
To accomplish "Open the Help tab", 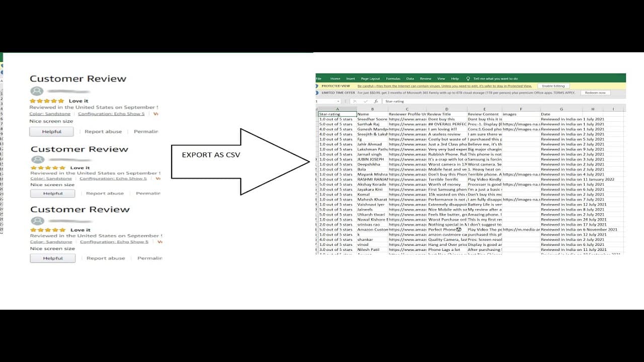I will [455, 78].
